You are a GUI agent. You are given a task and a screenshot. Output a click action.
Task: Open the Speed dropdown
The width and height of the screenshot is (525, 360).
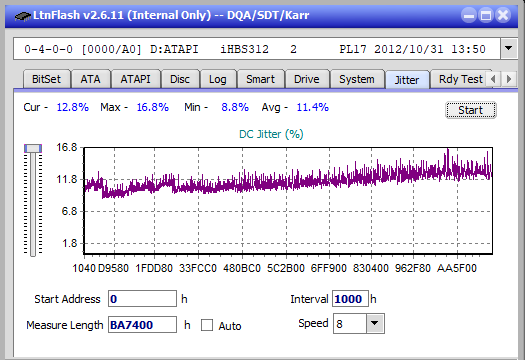click(x=375, y=323)
